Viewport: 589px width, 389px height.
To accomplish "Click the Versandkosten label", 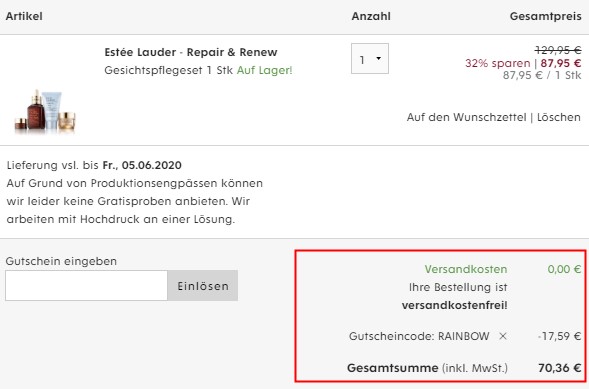I will (466, 269).
